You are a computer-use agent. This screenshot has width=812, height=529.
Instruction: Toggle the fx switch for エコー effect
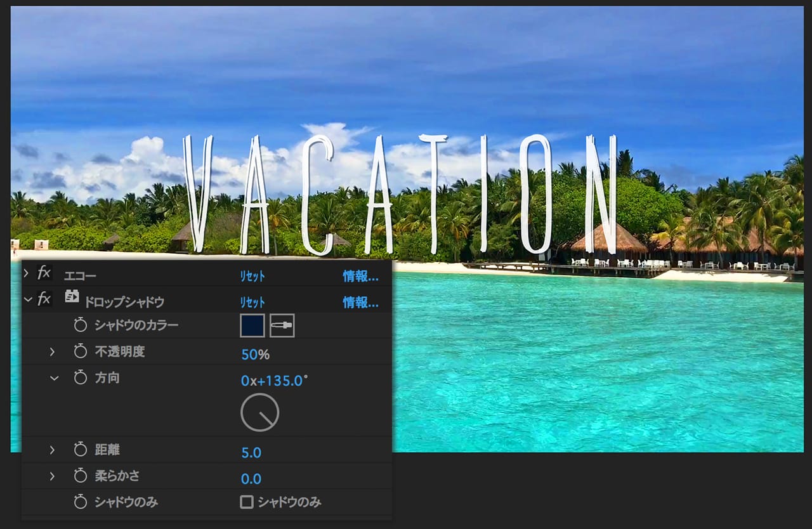pyautogui.click(x=44, y=273)
